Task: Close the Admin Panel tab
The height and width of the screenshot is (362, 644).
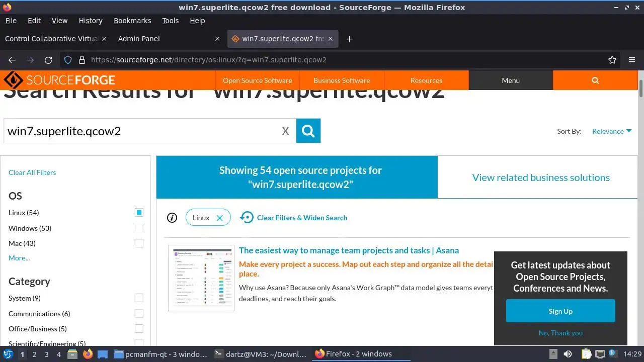Action: pos(217,39)
